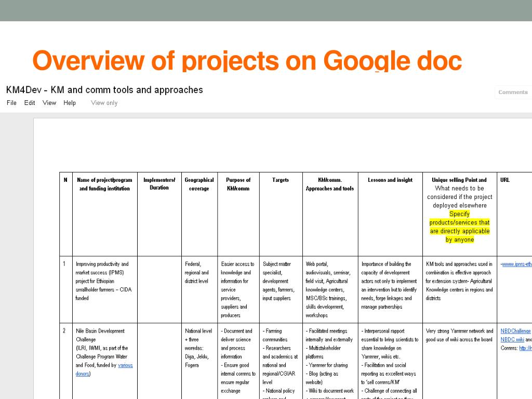Open the Edit menu
Image resolution: width=532 pixels, height=399 pixels.
(30, 103)
